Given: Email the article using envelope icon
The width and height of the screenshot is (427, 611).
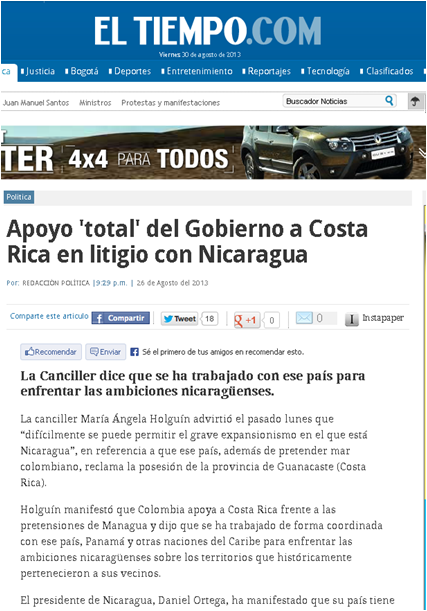Looking at the screenshot, I should 304,318.
